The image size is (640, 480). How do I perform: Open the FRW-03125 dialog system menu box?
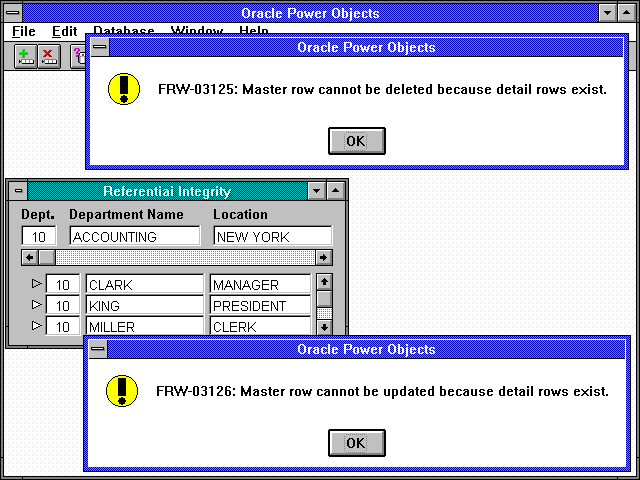pyautogui.click(x=98, y=47)
